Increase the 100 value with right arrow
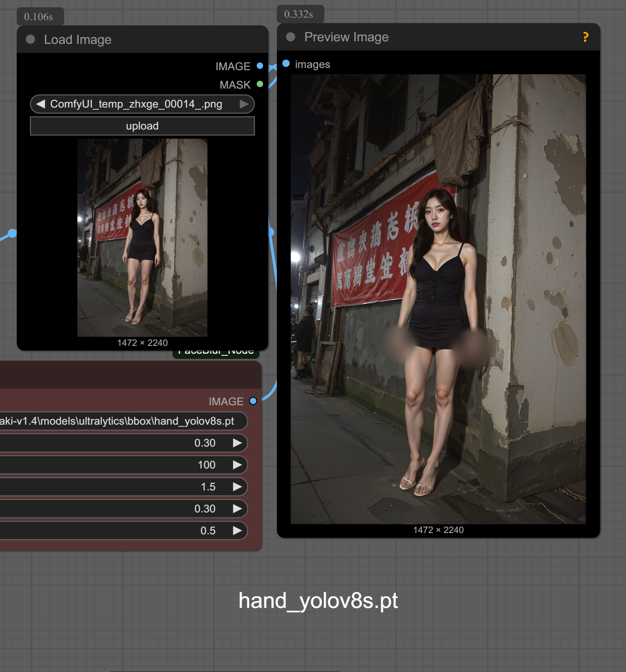The height and width of the screenshot is (672, 626). (237, 465)
